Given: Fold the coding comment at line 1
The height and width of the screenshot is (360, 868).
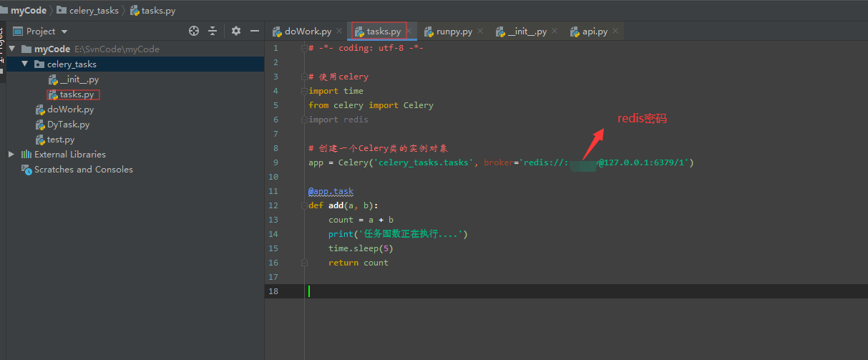Looking at the screenshot, I should click(303, 48).
